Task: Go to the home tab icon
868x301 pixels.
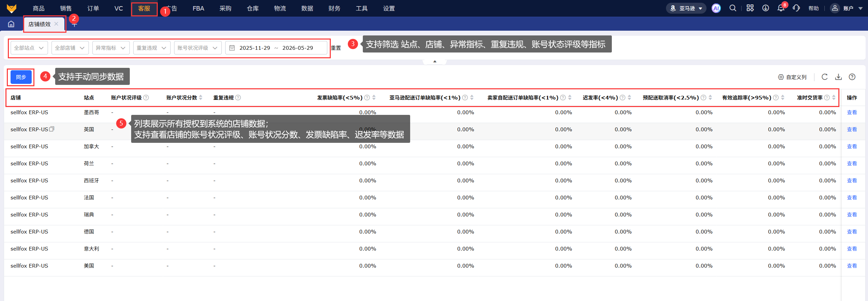Action: (11, 24)
